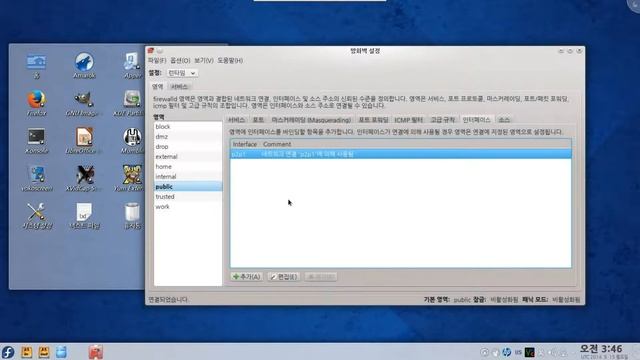This screenshot has width=640, height=360.
Task: Select the internal zone
Action: 188,177
